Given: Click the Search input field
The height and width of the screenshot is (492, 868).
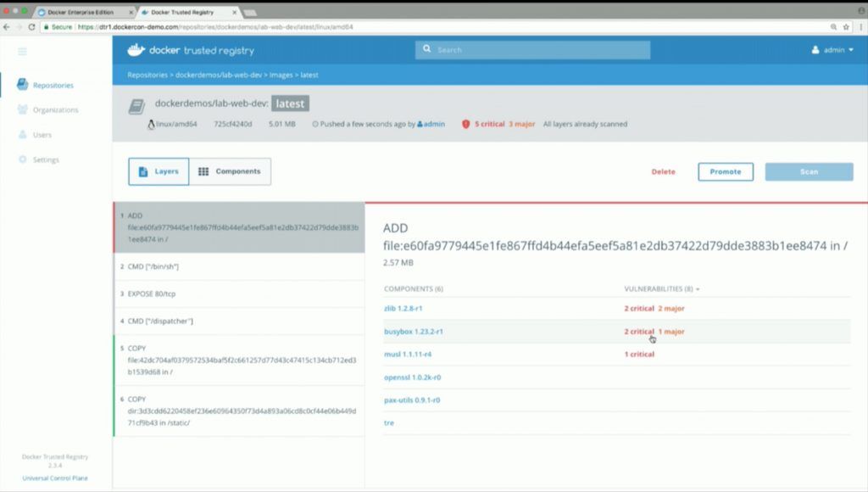Looking at the screenshot, I should pos(532,50).
